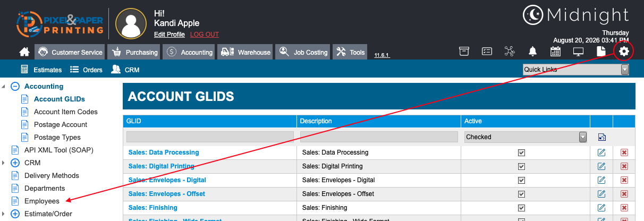This screenshot has height=221, width=644.
Task: Reset filters icon in filter row
Action: pyautogui.click(x=601, y=137)
